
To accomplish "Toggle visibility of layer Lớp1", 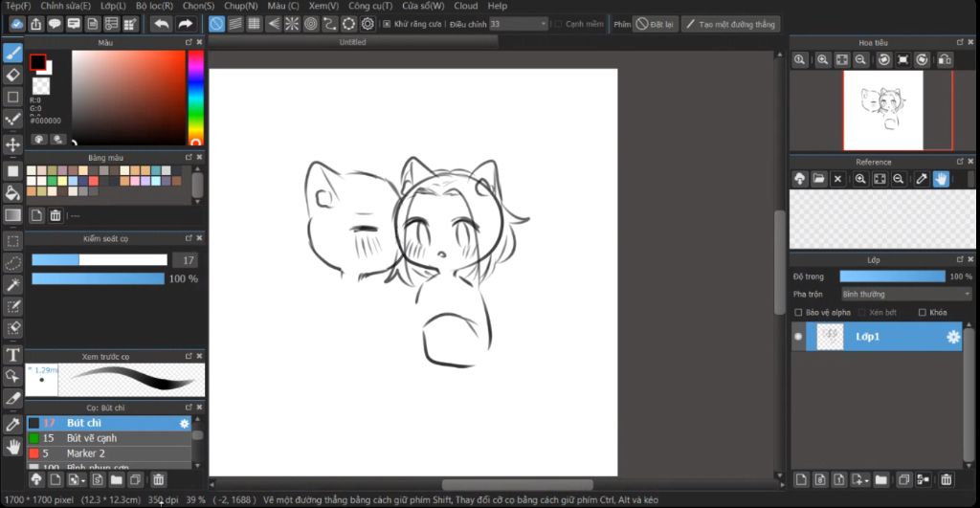I will [798, 336].
